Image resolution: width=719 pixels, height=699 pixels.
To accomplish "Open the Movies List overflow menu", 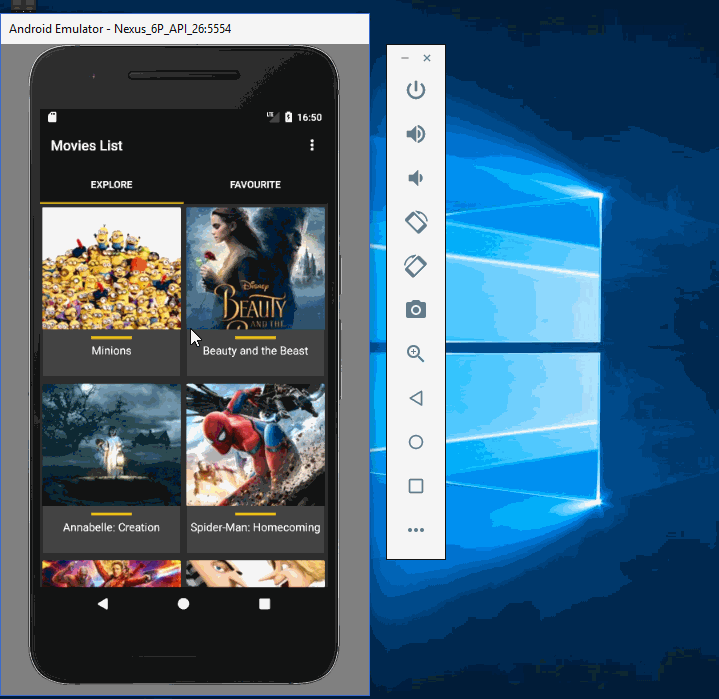I will pos(312,145).
